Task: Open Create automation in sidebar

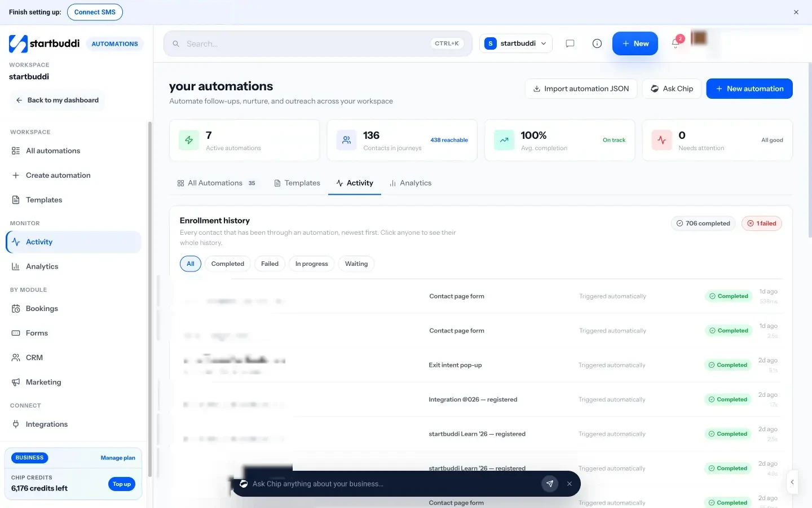Action: 73,176
